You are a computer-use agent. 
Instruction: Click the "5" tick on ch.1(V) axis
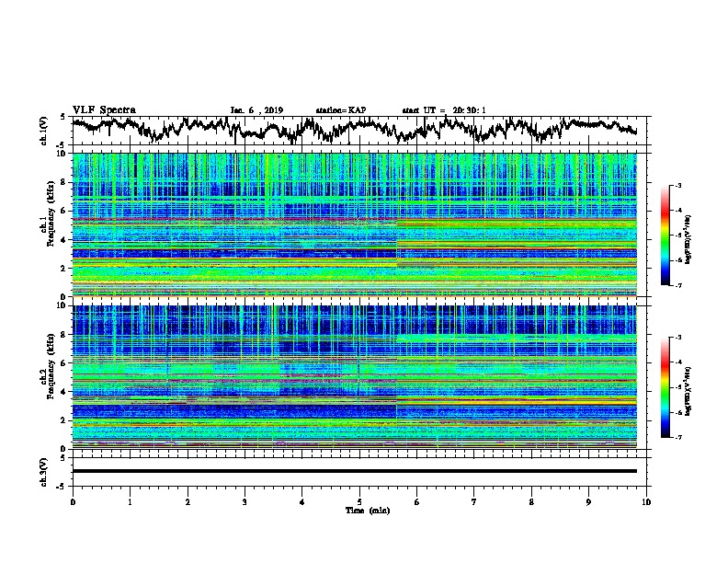[x=63, y=117]
